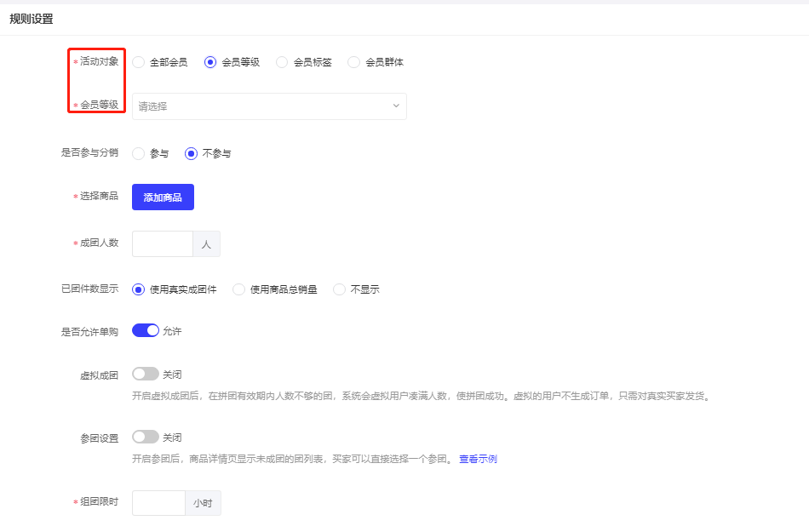This screenshot has height=532, width=809.
Task: Click the 允许 switch status text
Action: click(x=172, y=331)
